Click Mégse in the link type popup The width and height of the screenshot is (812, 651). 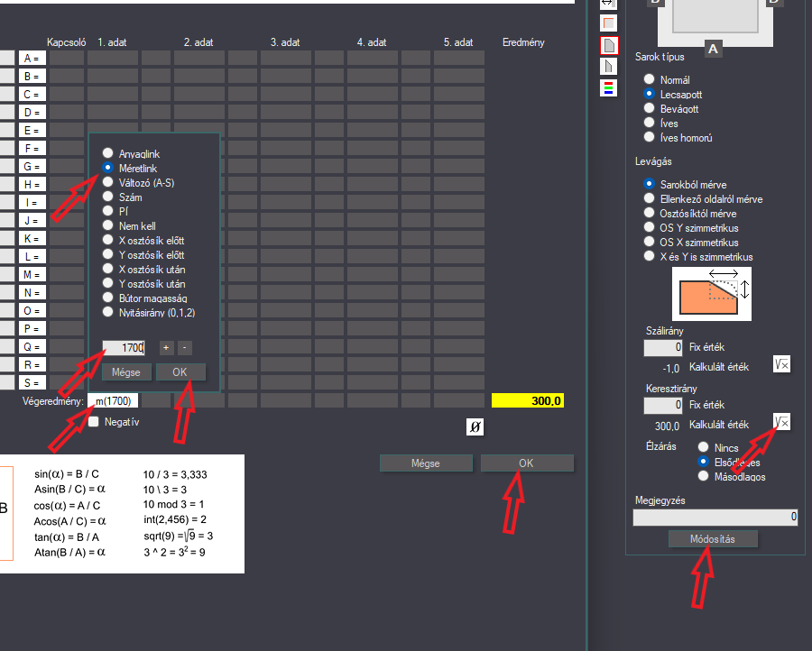125,372
